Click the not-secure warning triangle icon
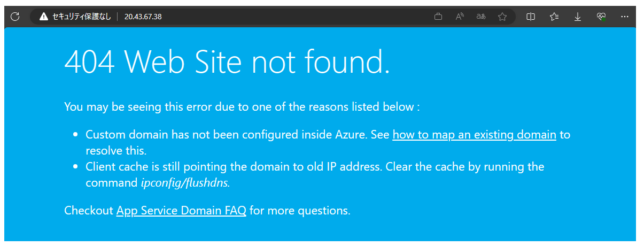644x246 pixels. pos(44,17)
